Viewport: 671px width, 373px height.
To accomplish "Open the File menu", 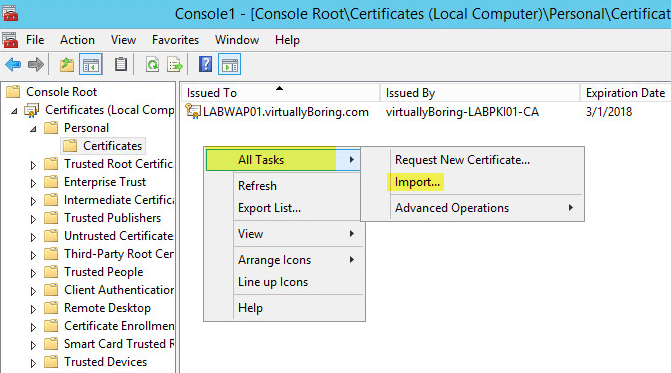I will point(35,40).
